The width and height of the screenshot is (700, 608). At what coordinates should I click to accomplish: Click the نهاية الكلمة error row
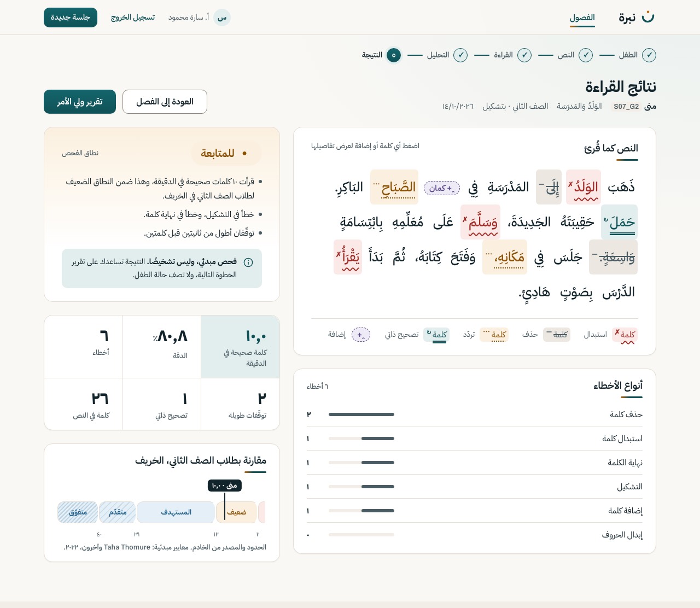pyautogui.click(x=475, y=463)
